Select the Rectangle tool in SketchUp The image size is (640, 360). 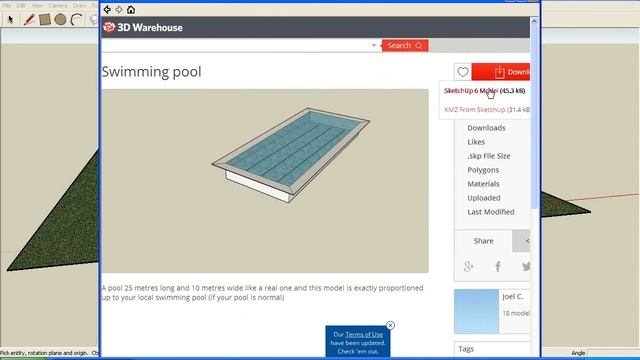(45, 19)
